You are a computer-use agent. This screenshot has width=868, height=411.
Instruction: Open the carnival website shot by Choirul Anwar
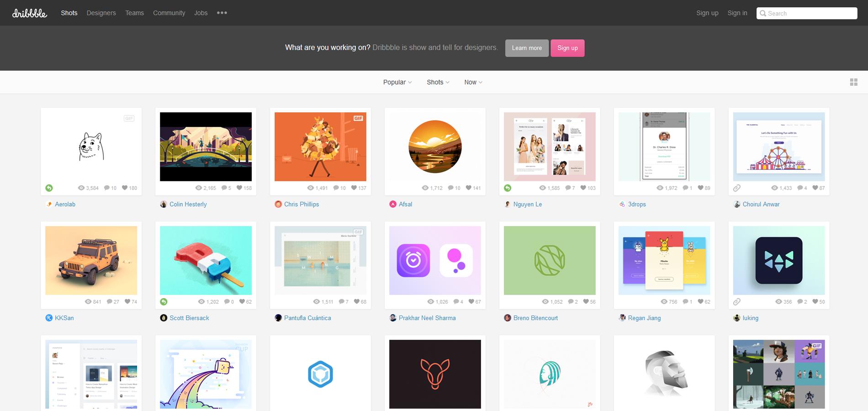(x=779, y=147)
